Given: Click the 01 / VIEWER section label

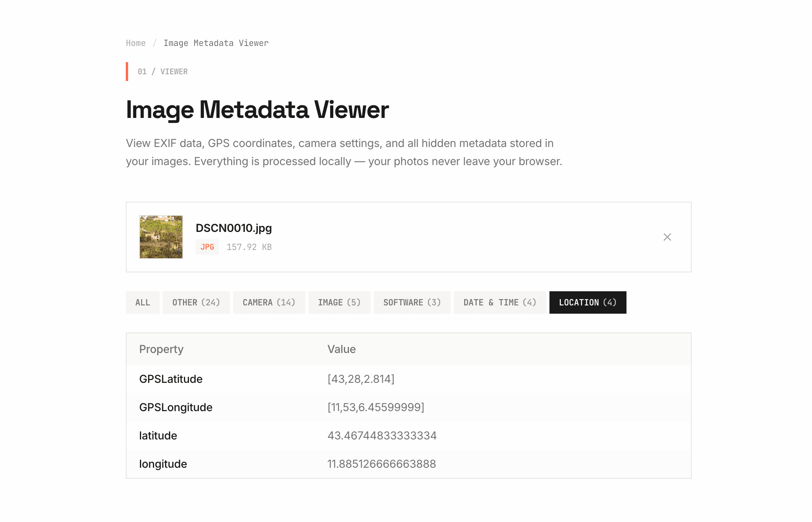Looking at the screenshot, I should pos(162,71).
